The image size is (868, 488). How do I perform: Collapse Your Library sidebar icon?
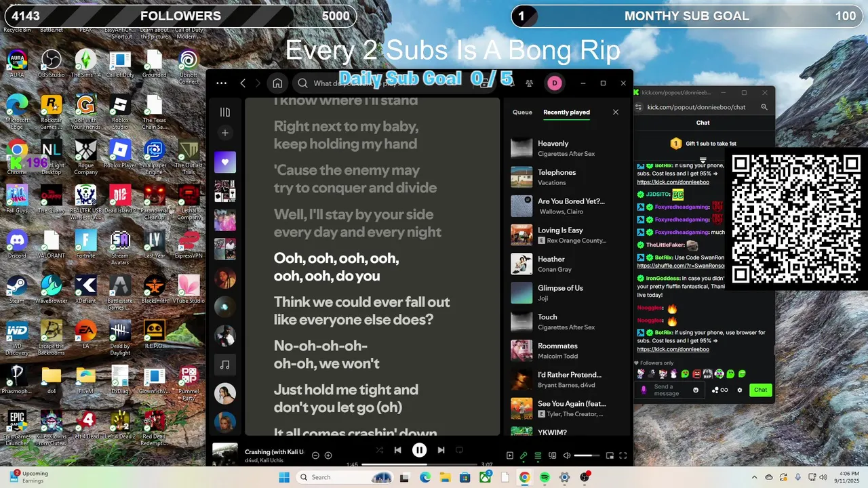tap(225, 113)
